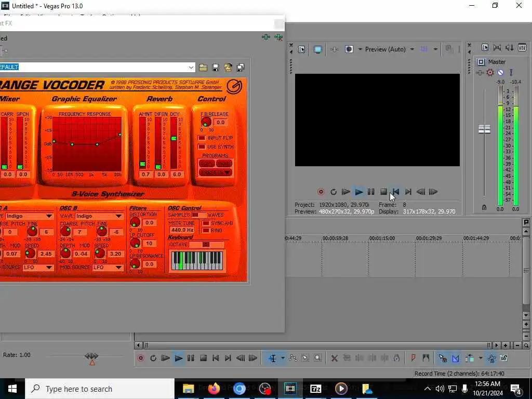Click the lock event padlock icon
This screenshot has width=532, height=399.
click(396, 358)
